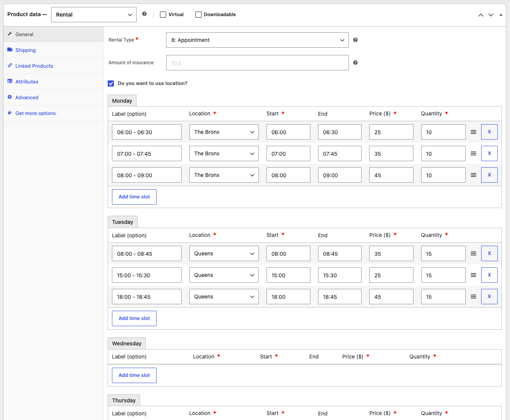
Task: Click the Tuesday day heading
Action: (123, 222)
